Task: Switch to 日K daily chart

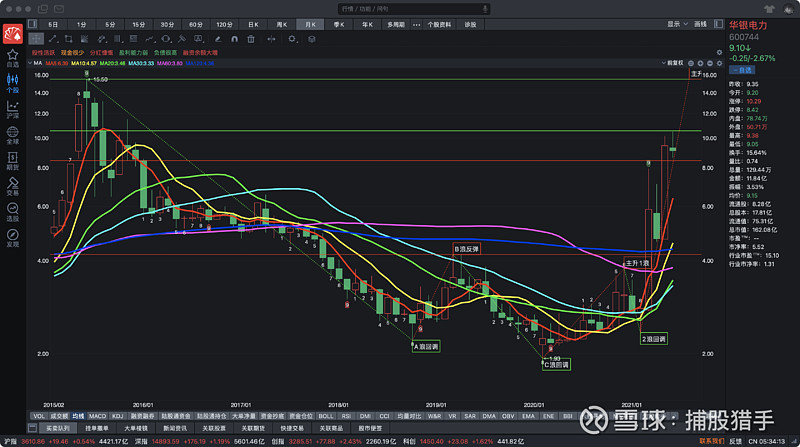Action: [x=254, y=24]
